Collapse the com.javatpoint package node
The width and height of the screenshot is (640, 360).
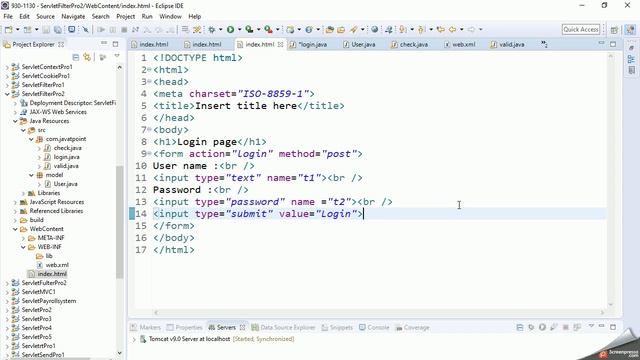coord(31,139)
